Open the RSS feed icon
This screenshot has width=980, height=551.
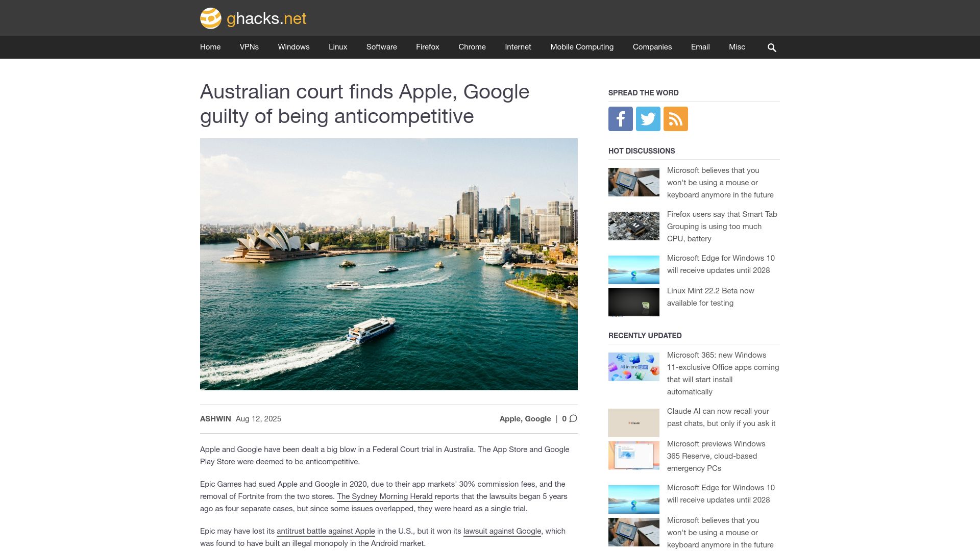676,119
